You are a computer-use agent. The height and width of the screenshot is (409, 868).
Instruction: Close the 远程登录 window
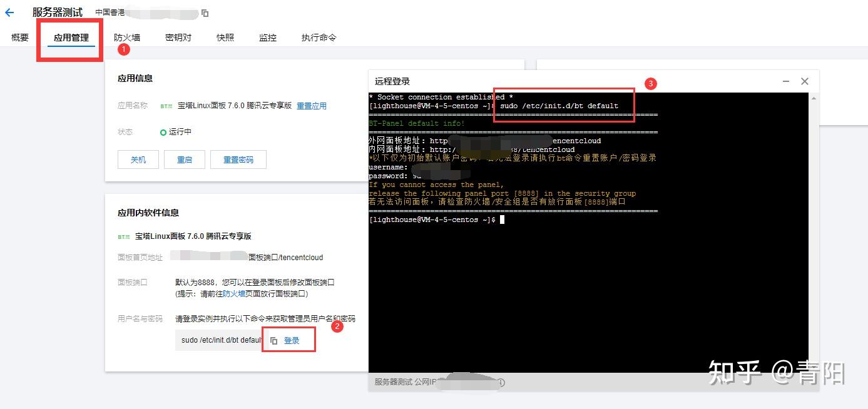[x=805, y=81]
